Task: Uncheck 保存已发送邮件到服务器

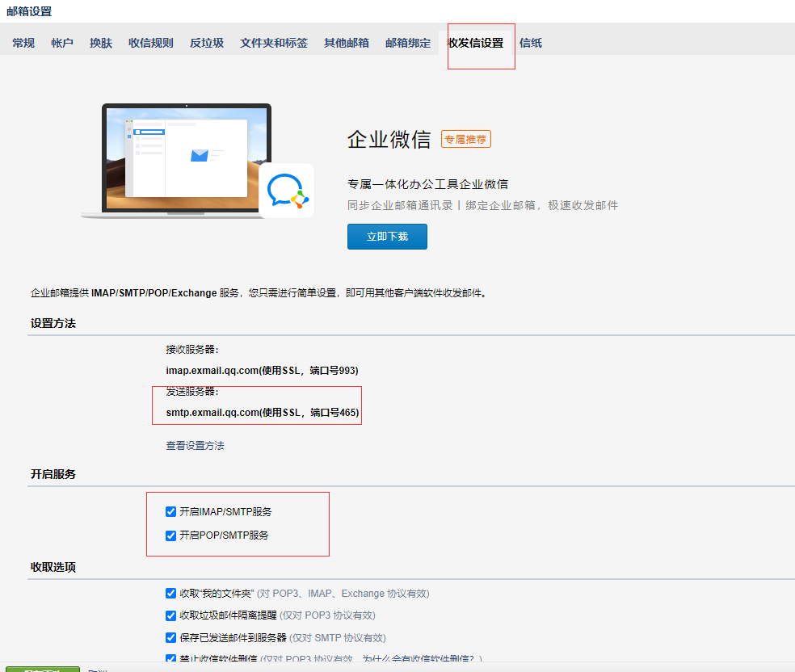Action: tap(170, 637)
